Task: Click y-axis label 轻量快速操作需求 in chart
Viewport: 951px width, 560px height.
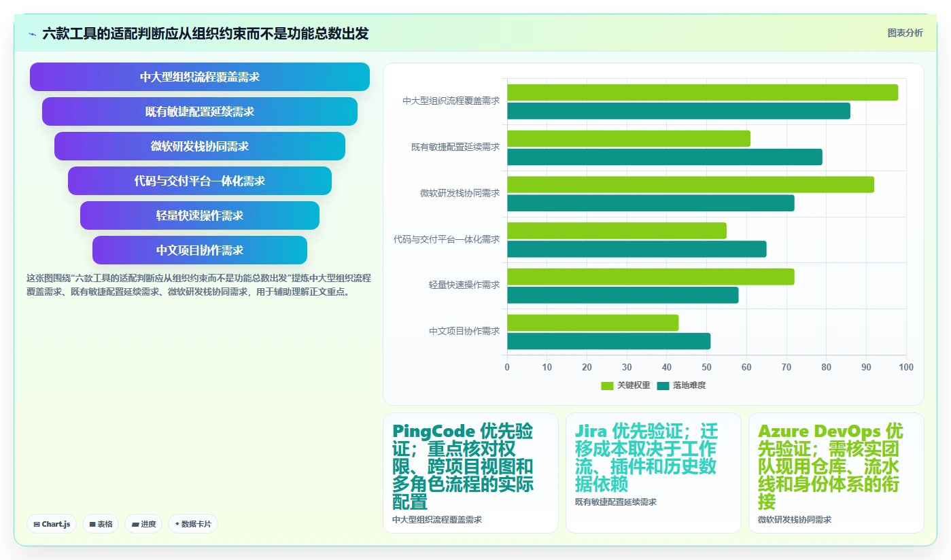Action: point(464,285)
